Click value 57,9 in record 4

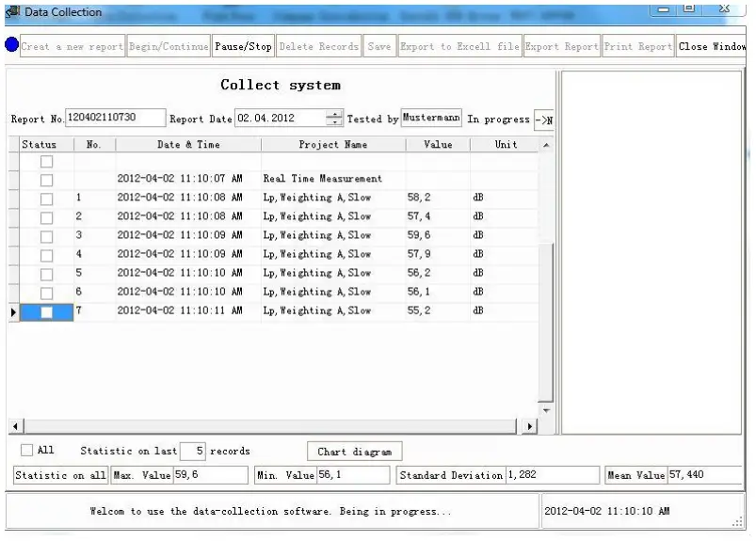419,254
